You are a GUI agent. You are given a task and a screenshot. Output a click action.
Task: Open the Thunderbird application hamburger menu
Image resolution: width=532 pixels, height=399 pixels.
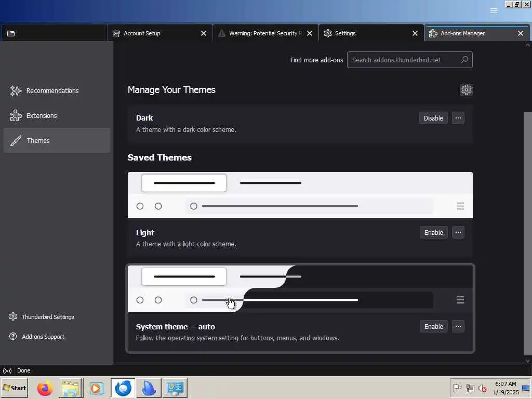494,11
